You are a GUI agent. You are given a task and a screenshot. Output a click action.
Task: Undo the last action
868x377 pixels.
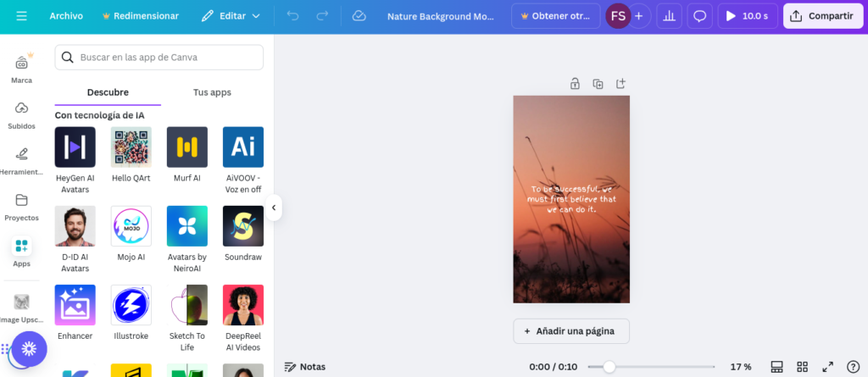click(x=292, y=16)
